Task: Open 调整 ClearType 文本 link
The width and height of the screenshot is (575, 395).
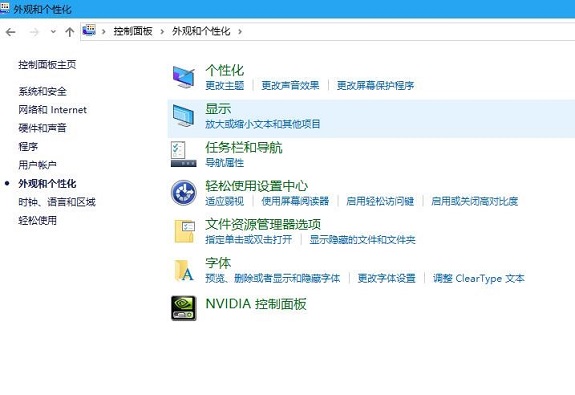Action: [x=479, y=278]
